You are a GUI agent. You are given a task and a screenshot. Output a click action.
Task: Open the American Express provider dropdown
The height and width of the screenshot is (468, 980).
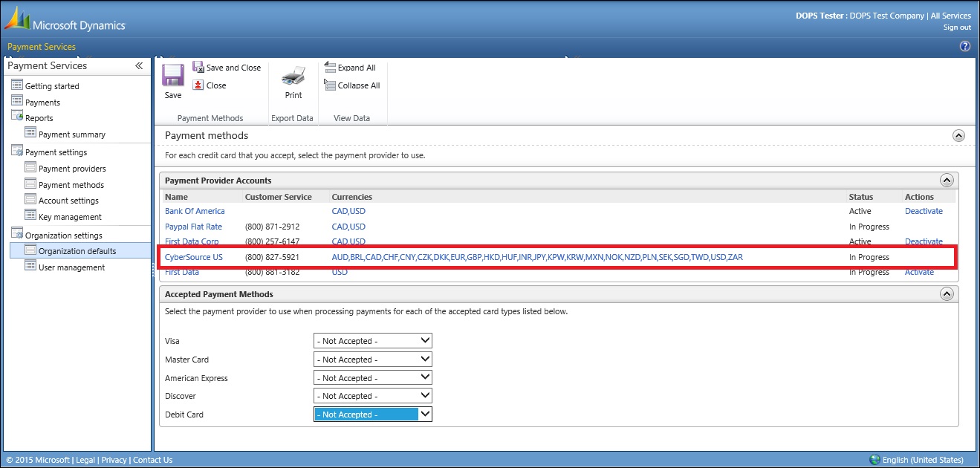click(x=372, y=378)
